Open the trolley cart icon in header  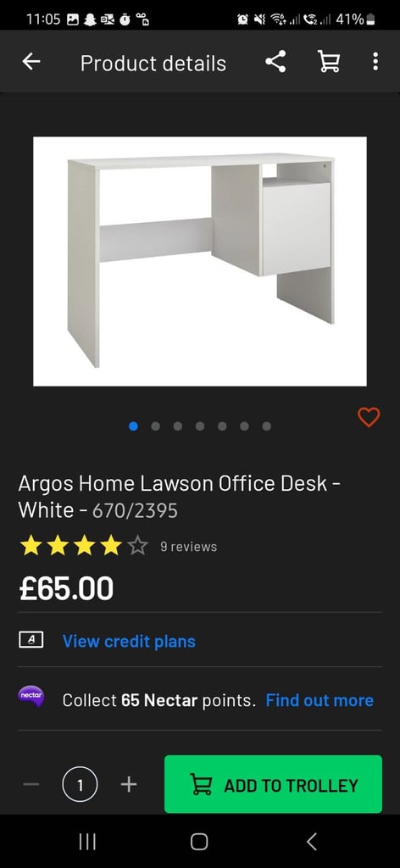(x=329, y=61)
